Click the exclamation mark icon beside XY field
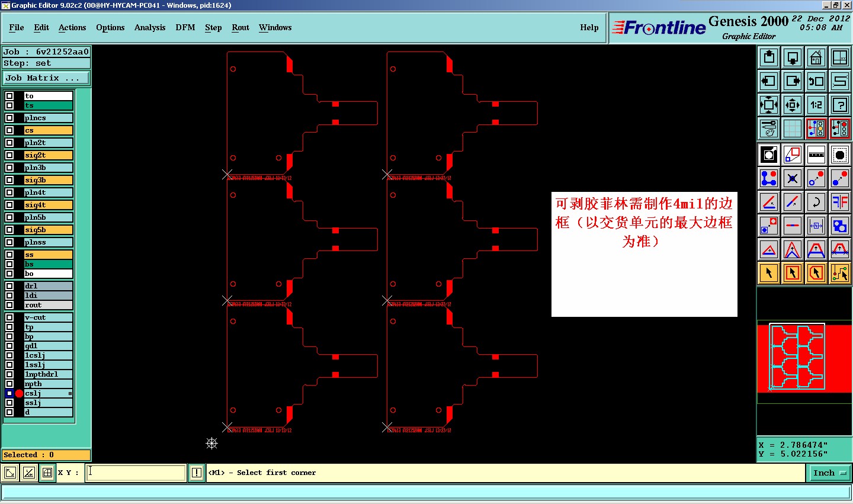 point(197,473)
